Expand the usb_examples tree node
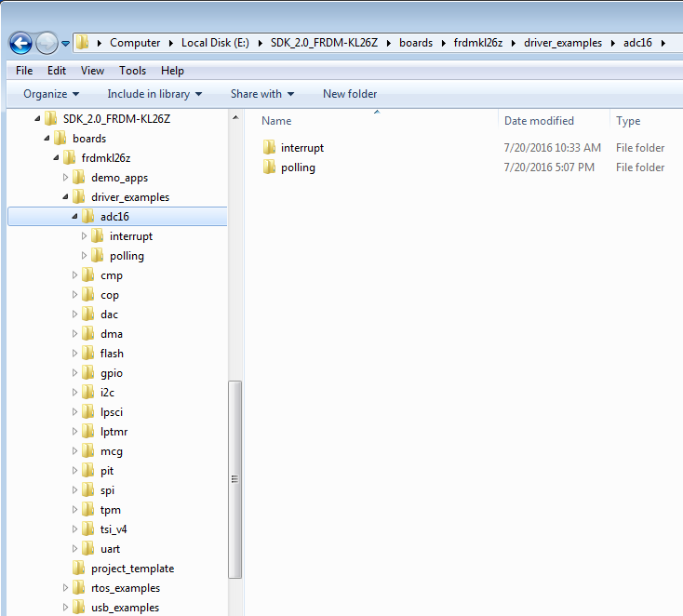Image resolution: width=683 pixels, height=616 pixels. [x=65, y=607]
